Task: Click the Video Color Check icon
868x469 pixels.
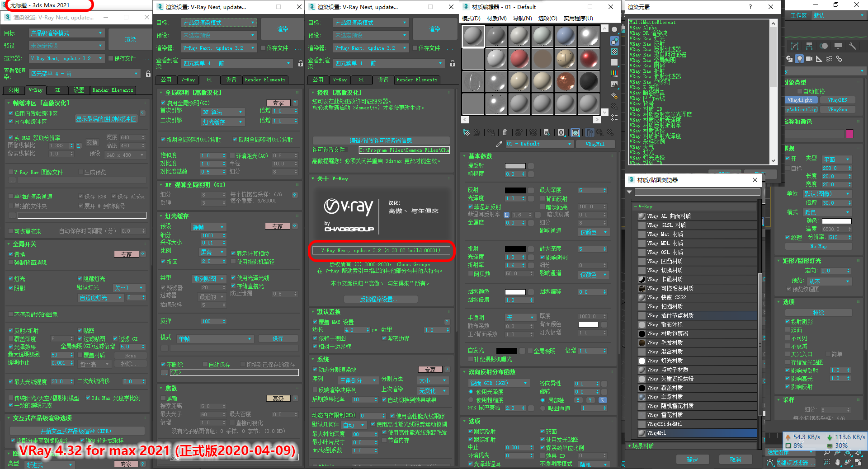Action: pyautogui.click(x=614, y=73)
